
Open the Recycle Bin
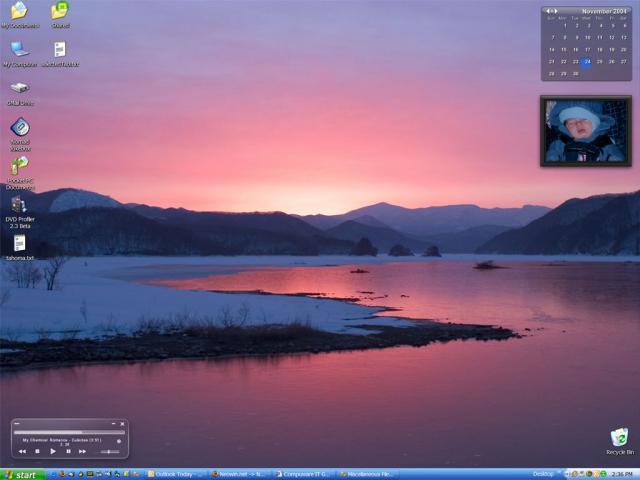click(620, 441)
